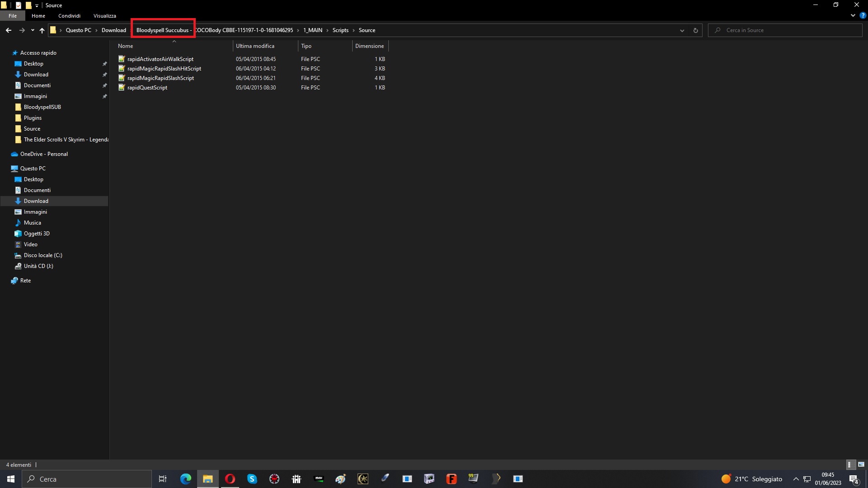Click the New folder icon in the title bar

coord(28,5)
